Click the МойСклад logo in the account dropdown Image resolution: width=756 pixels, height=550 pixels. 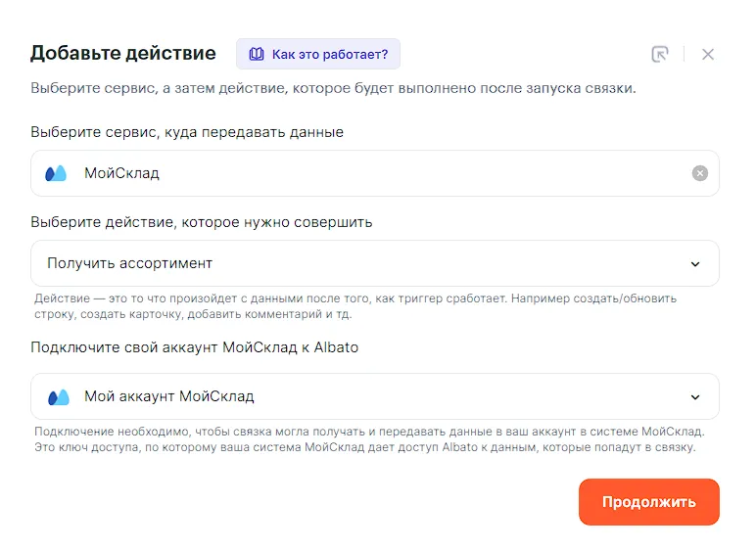pyautogui.click(x=57, y=396)
